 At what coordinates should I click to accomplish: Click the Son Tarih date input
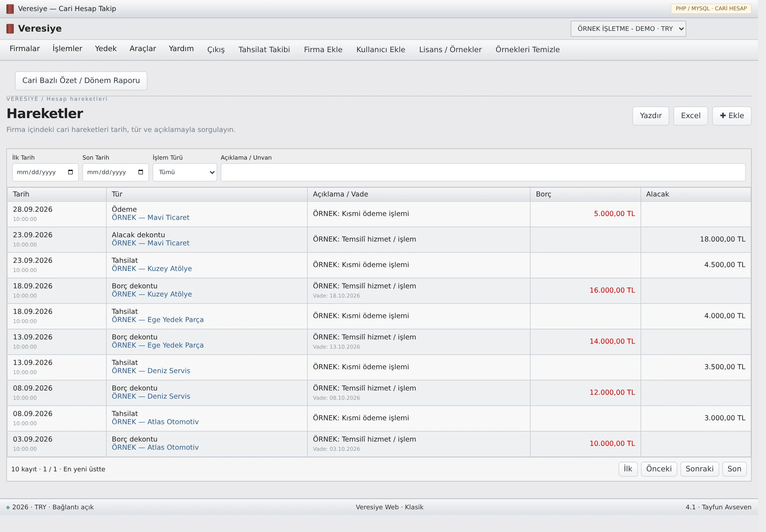[x=116, y=172]
